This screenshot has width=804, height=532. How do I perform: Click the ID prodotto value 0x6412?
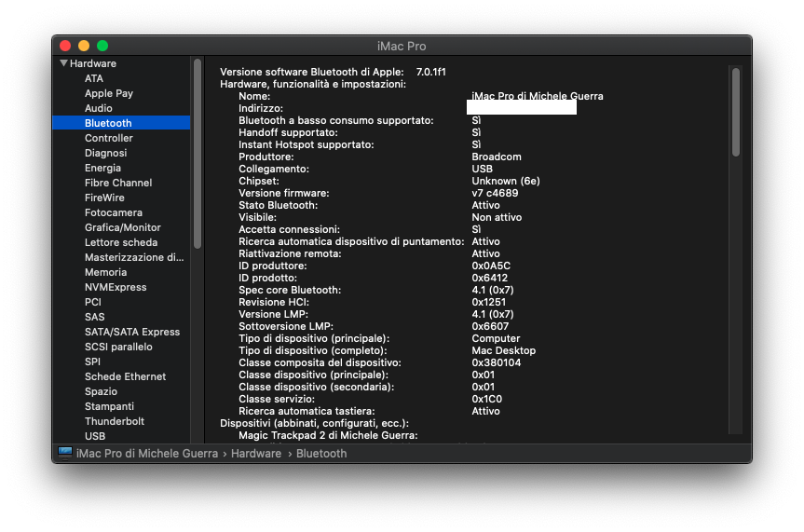490,278
